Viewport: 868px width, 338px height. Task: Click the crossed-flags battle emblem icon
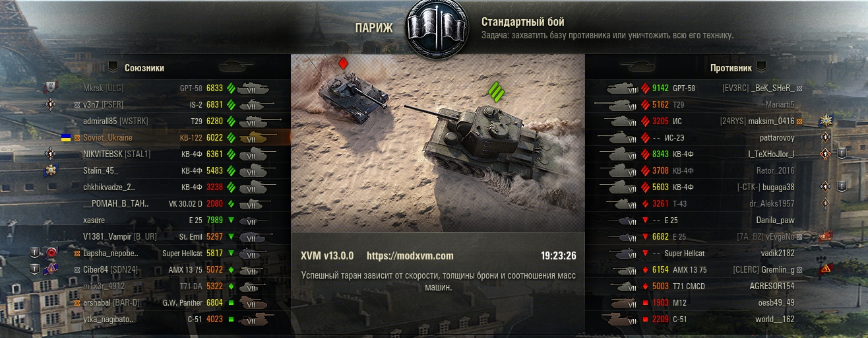(434, 28)
